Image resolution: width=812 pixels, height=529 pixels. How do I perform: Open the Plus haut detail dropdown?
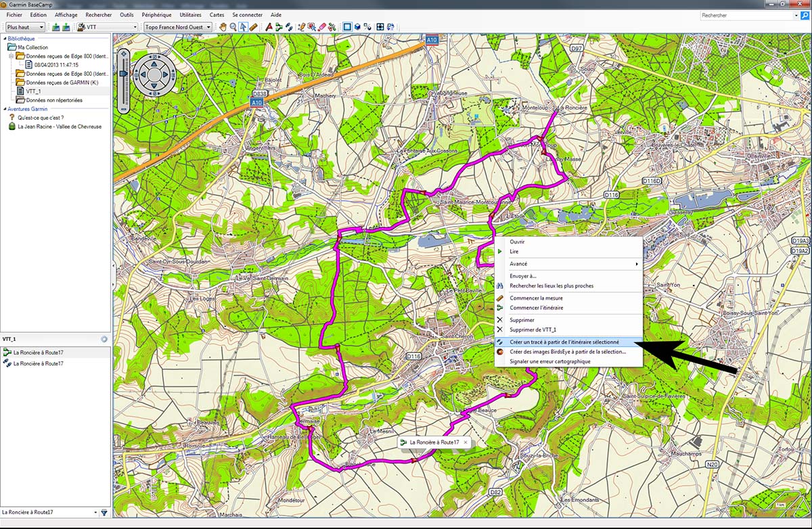[25, 27]
